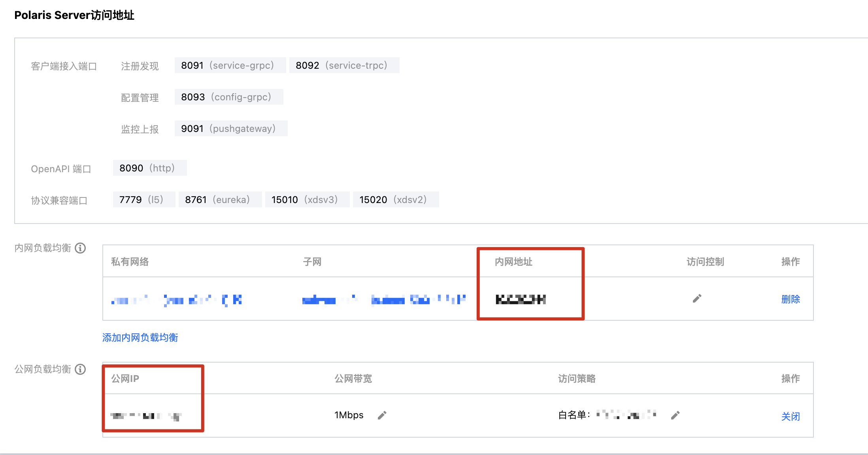
Task: Click 注册发现 label
Action: point(140,66)
